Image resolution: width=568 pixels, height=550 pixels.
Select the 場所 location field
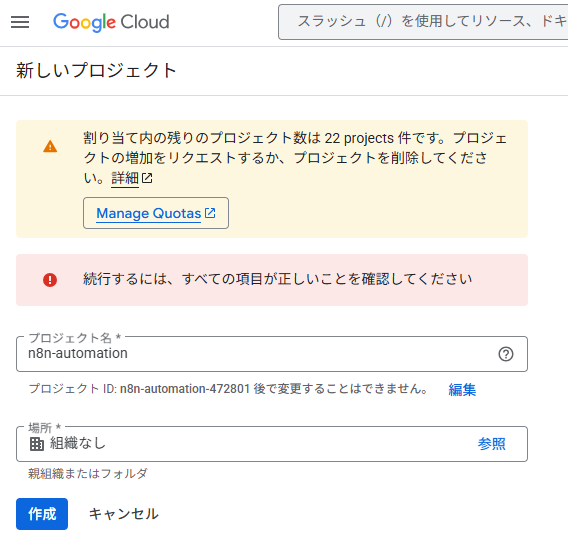(272, 444)
